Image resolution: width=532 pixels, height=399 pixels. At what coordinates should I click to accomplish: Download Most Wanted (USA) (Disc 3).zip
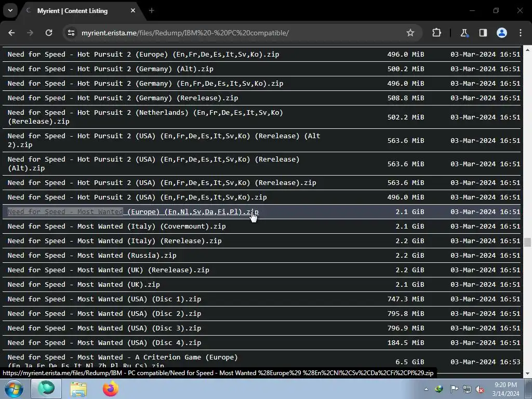[104, 328]
